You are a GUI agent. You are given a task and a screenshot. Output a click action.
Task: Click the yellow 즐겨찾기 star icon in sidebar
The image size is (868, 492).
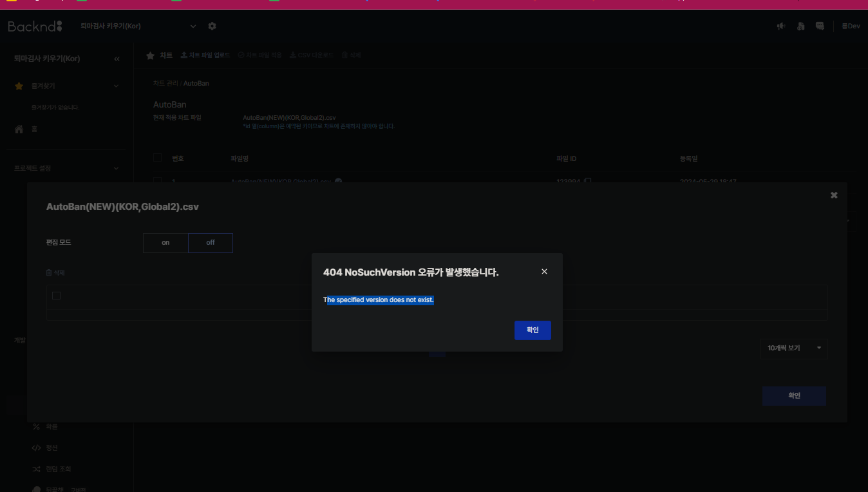(x=19, y=86)
